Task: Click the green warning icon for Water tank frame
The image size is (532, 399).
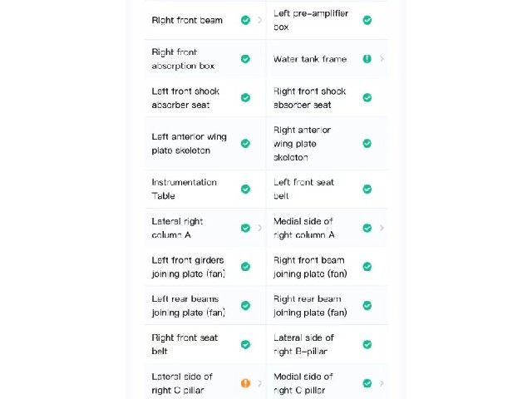Action: 367,59
